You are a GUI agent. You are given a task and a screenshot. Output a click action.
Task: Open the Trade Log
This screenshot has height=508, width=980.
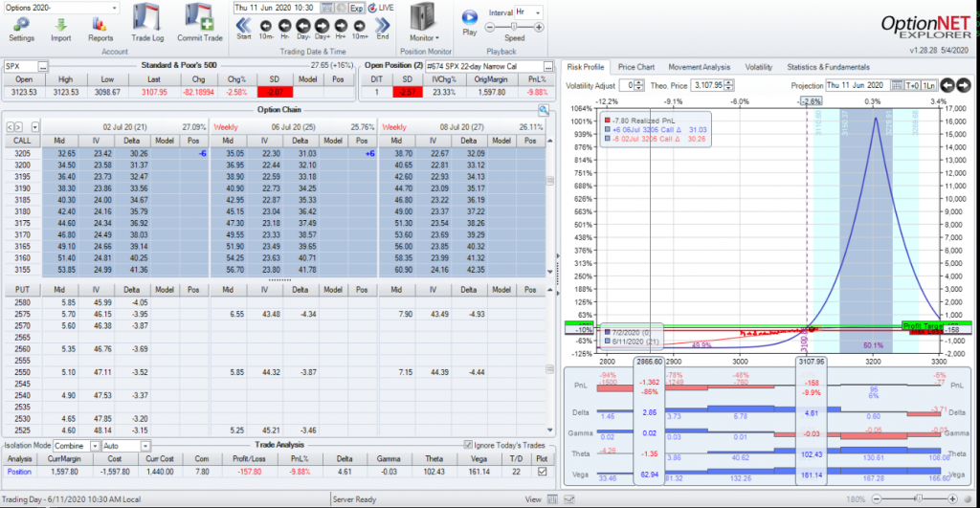[147, 17]
